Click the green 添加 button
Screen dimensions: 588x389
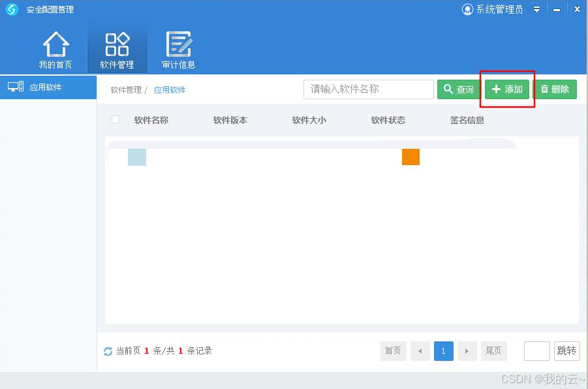[507, 89]
